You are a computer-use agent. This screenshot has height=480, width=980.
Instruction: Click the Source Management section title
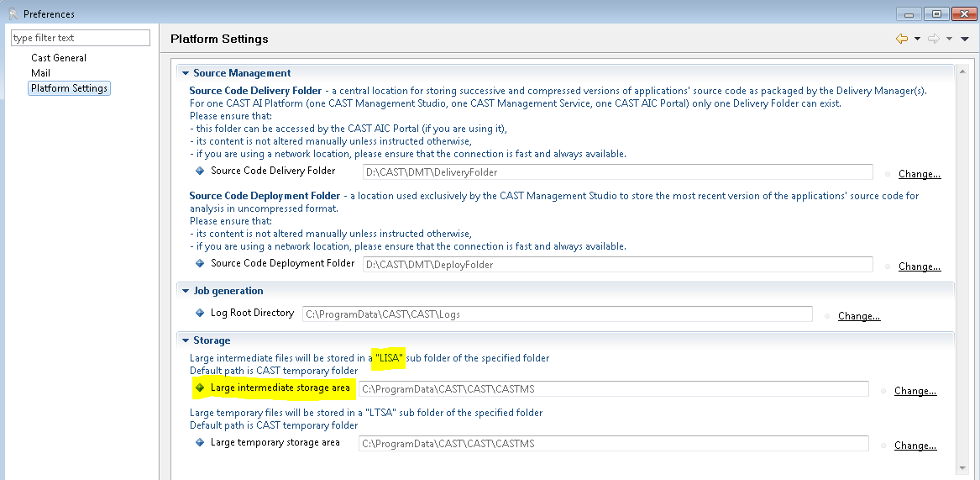click(242, 73)
